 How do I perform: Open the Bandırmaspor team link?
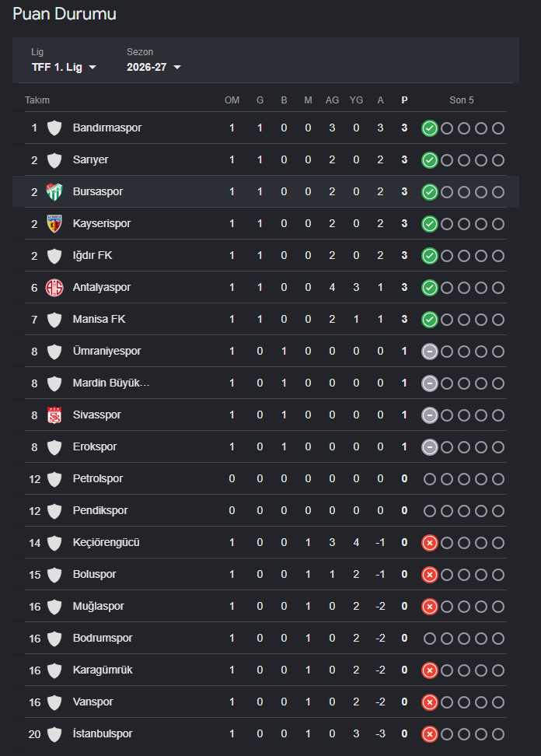click(x=107, y=128)
